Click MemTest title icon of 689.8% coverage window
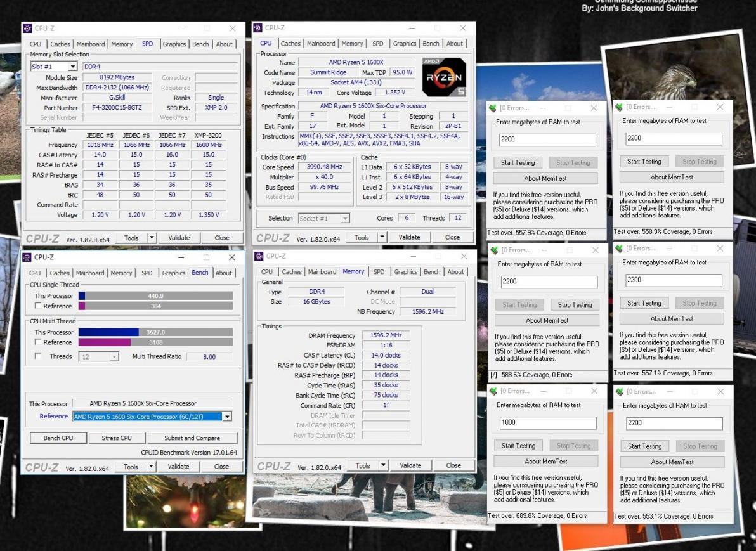The height and width of the screenshot is (551, 756). pyautogui.click(x=493, y=391)
